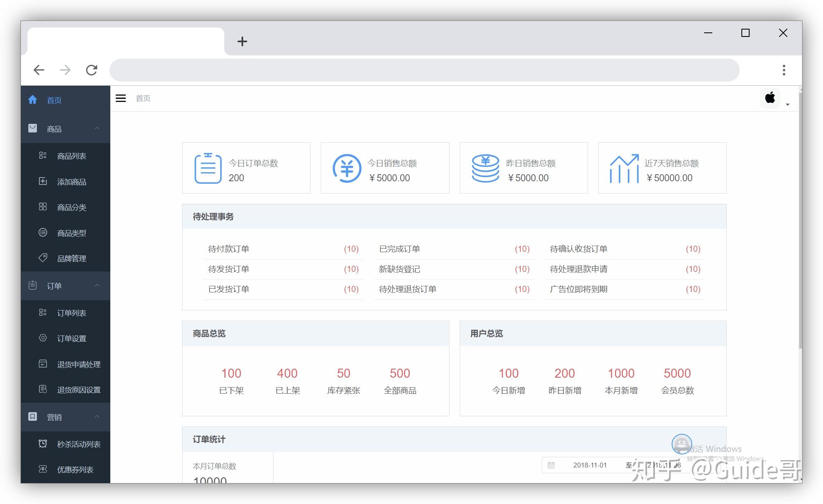Open a new browser tab

tap(243, 41)
